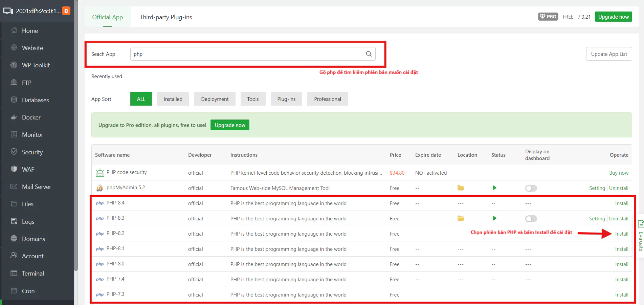Switch to the Official App tab

coord(107,17)
